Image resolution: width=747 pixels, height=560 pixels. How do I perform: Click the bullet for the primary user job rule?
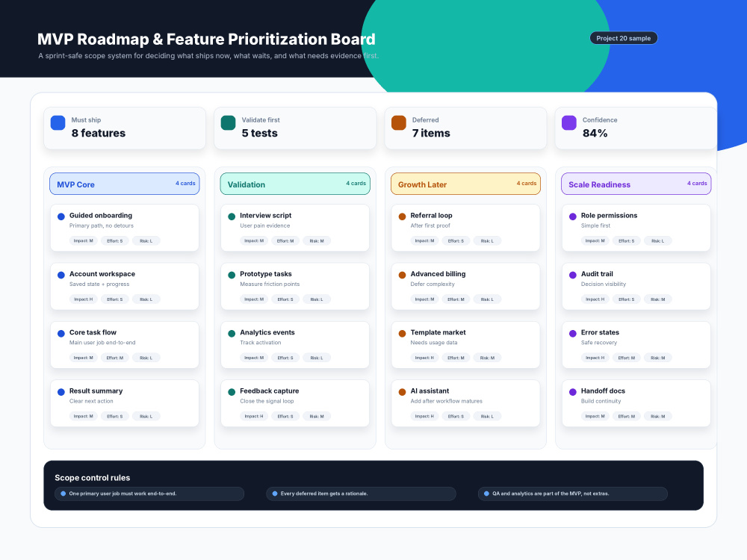[x=63, y=494]
